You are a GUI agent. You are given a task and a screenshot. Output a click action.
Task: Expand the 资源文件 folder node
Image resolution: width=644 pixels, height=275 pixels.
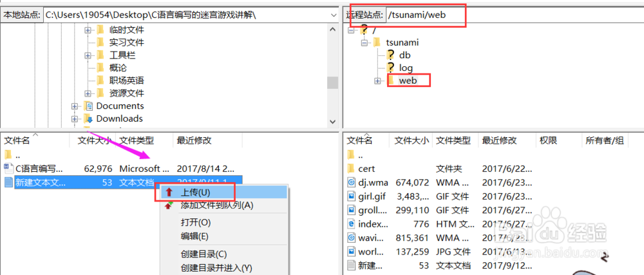tap(88, 93)
